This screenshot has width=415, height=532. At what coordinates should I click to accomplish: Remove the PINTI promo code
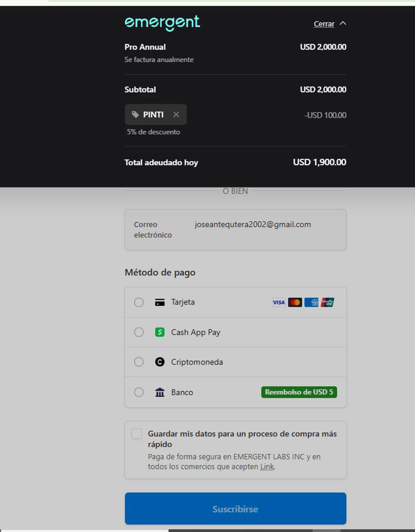coord(176,115)
